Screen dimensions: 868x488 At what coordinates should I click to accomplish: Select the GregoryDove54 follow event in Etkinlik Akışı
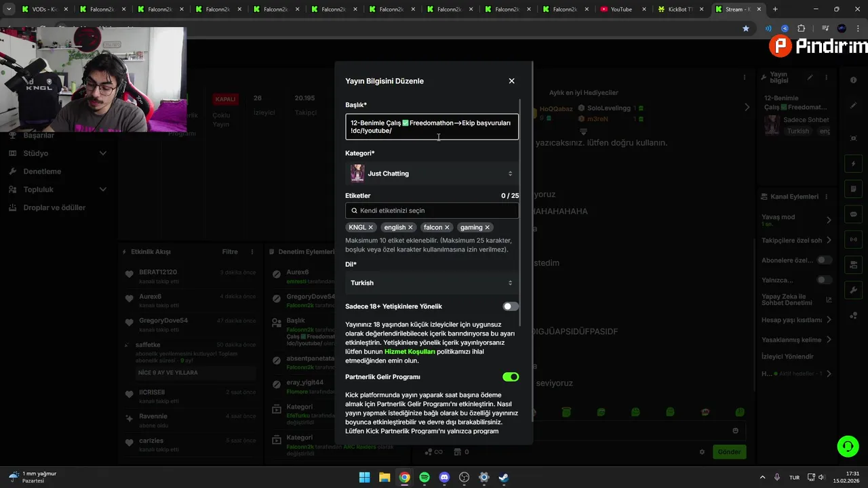tap(190, 325)
